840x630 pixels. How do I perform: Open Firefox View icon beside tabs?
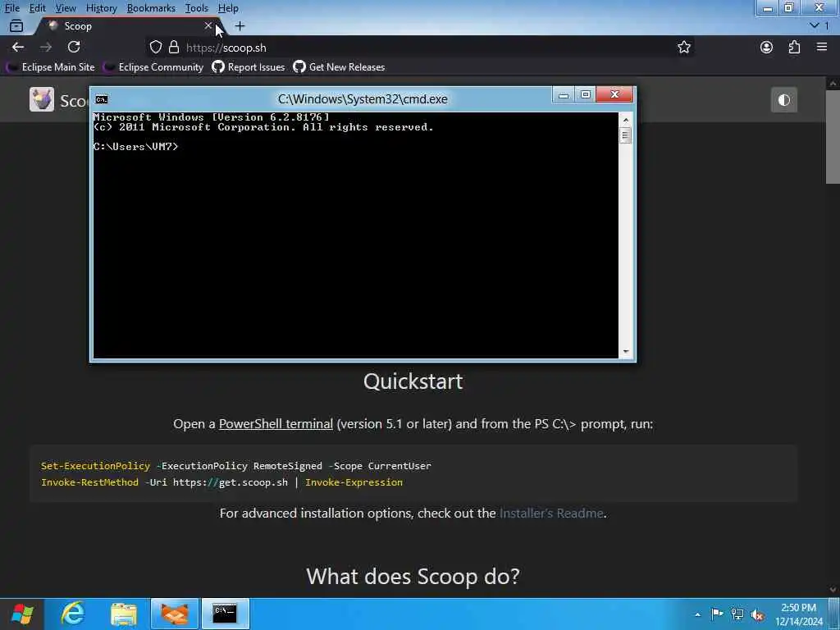coord(16,25)
